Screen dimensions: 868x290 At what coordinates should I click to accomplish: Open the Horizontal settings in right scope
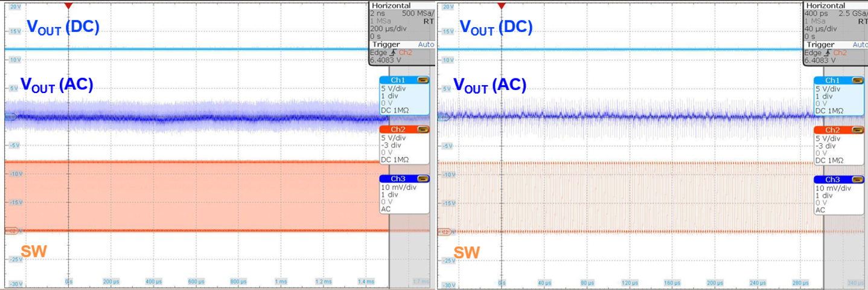[827, 5]
